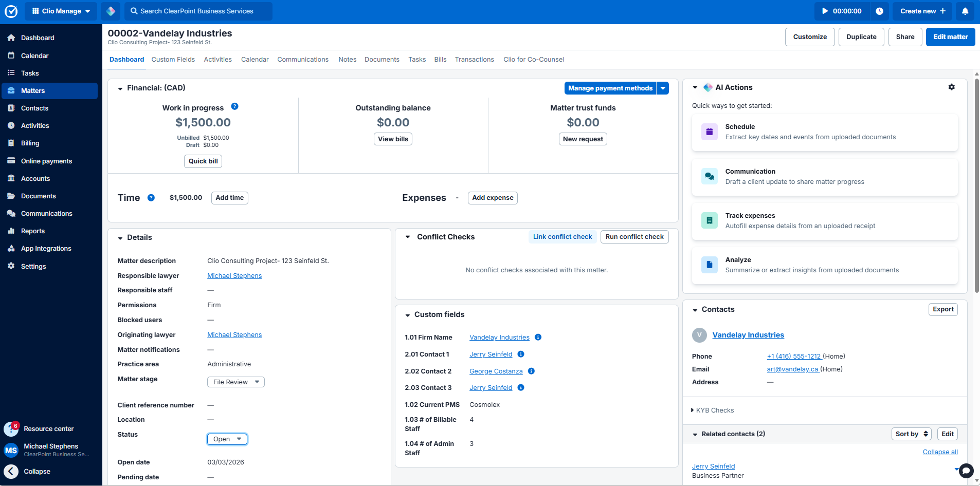Collapse the Details section
This screenshot has height=486, width=980.
click(x=120, y=238)
